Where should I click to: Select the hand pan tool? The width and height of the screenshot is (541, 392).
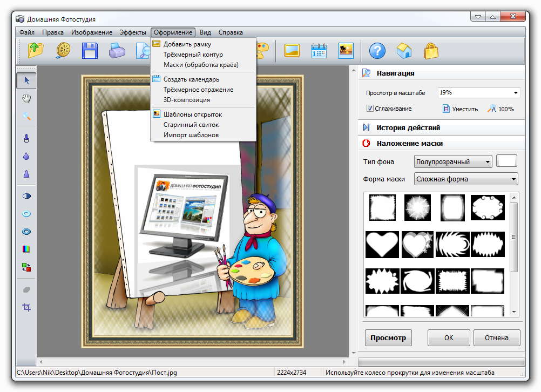[26, 98]
